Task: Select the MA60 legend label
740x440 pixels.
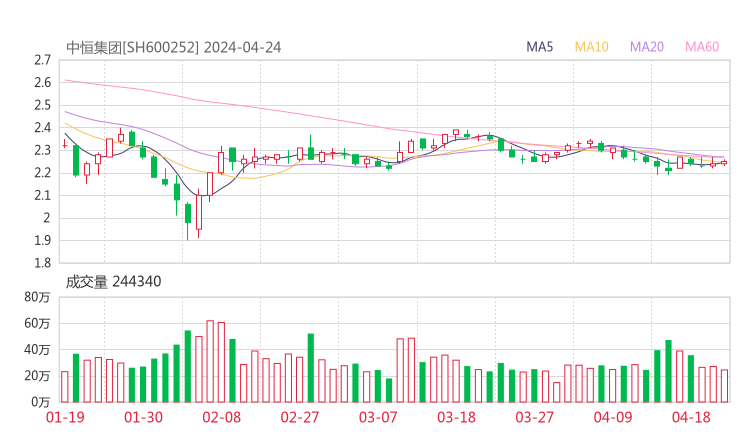Action: point(702,47)
